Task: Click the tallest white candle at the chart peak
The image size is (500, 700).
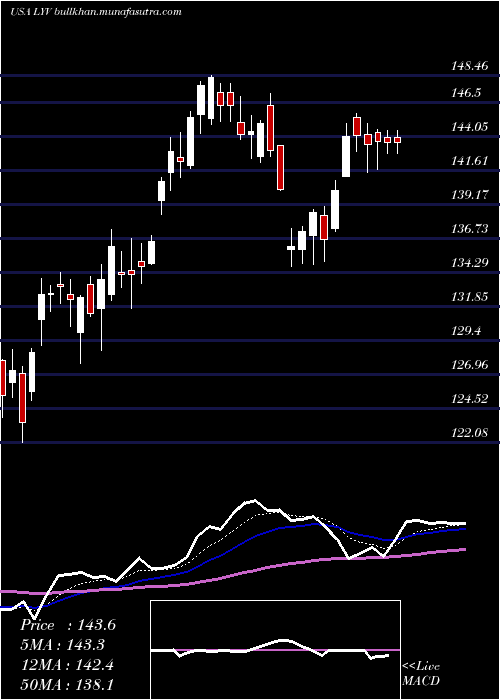Action: [x=211, y=99]
